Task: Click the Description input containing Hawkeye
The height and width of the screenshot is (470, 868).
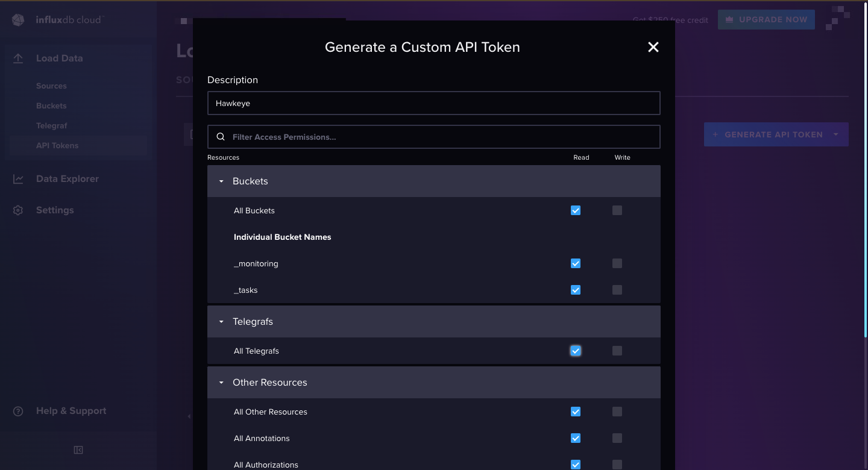Action: (433, 102)
